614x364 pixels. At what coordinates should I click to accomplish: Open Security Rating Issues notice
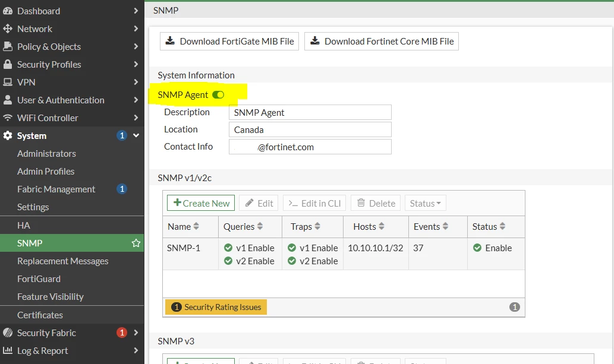click(216, 307)
